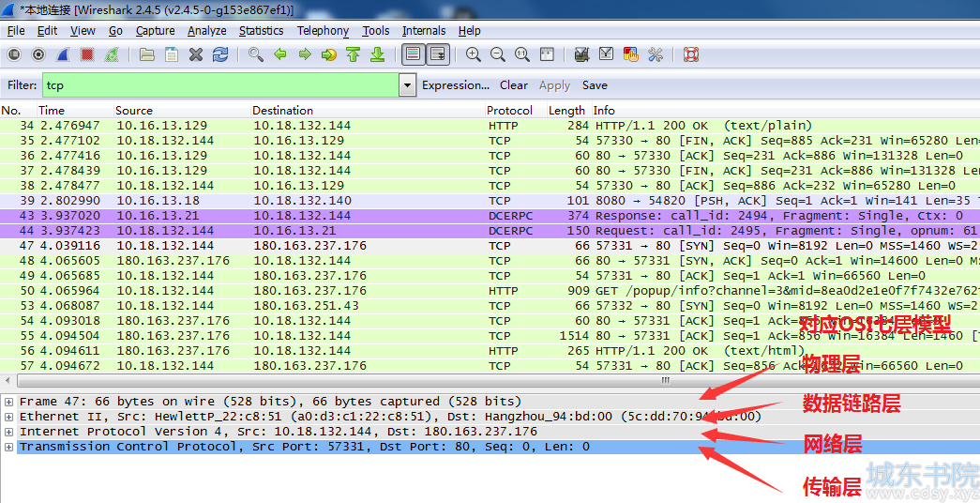Zoom in on packet text
The width and height of the screenshot is (980, 503).
(x=474, y=55)
